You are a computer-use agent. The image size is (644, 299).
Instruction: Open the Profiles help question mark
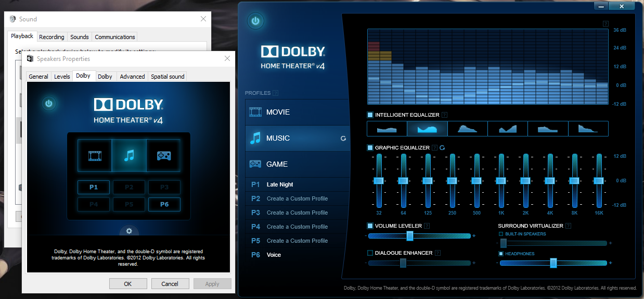(276, 93)
